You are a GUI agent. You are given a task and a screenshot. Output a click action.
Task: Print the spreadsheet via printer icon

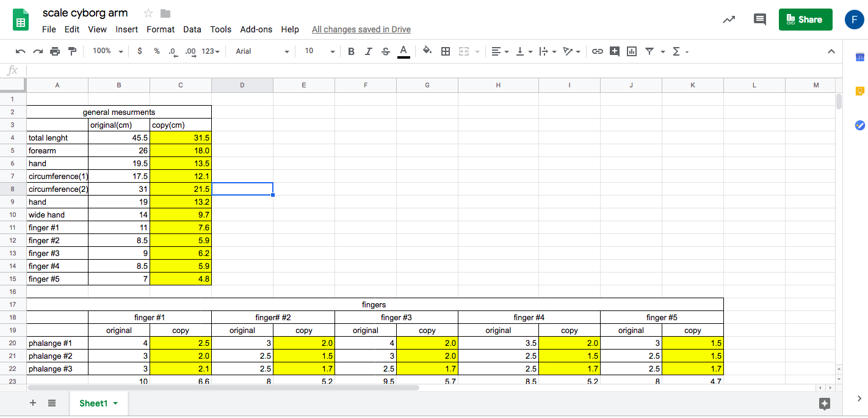coord(55,51)
